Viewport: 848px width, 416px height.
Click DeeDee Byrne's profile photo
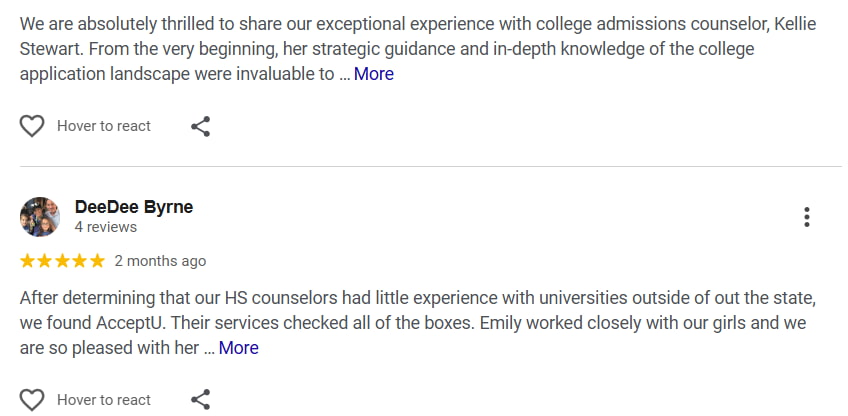[40, 217]
